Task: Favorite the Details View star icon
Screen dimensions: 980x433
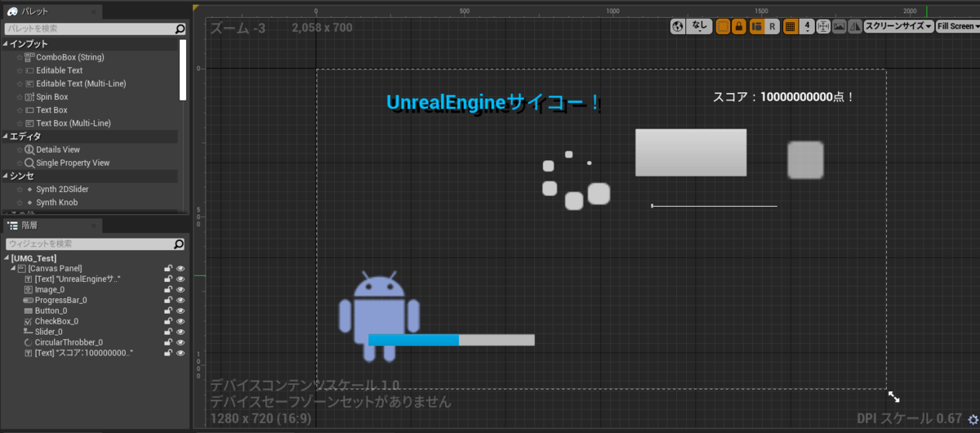Action: (x=20, y=150)
